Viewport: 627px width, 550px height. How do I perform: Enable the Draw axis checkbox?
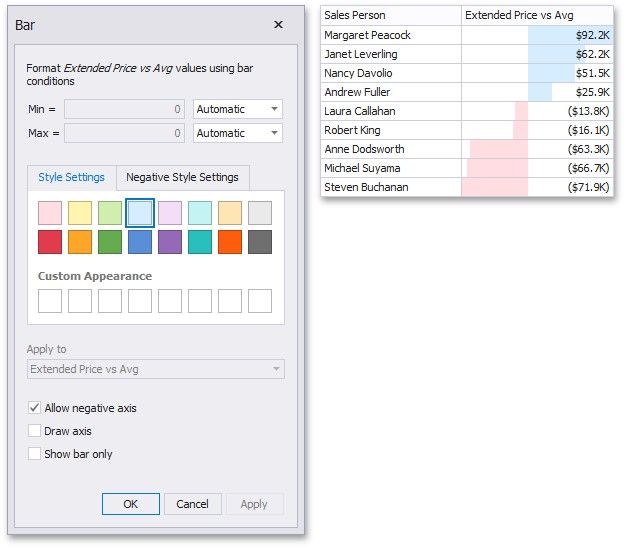(x=35, y=431)
